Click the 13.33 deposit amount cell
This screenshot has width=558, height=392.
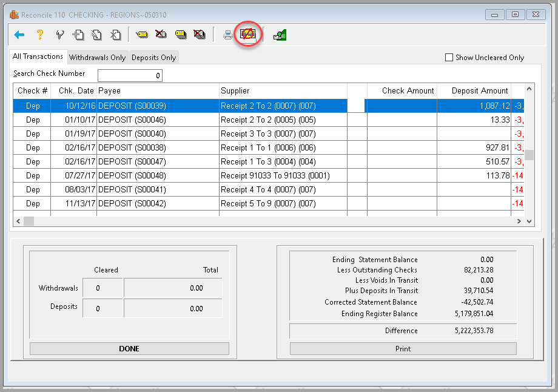point(474,120)
